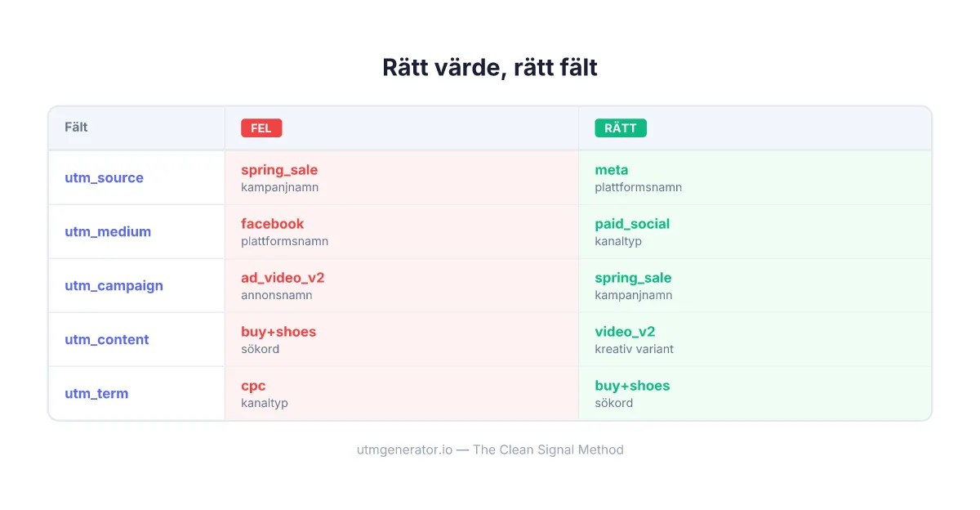
Task: Select the green buy+shoes value
Action: 632,386
